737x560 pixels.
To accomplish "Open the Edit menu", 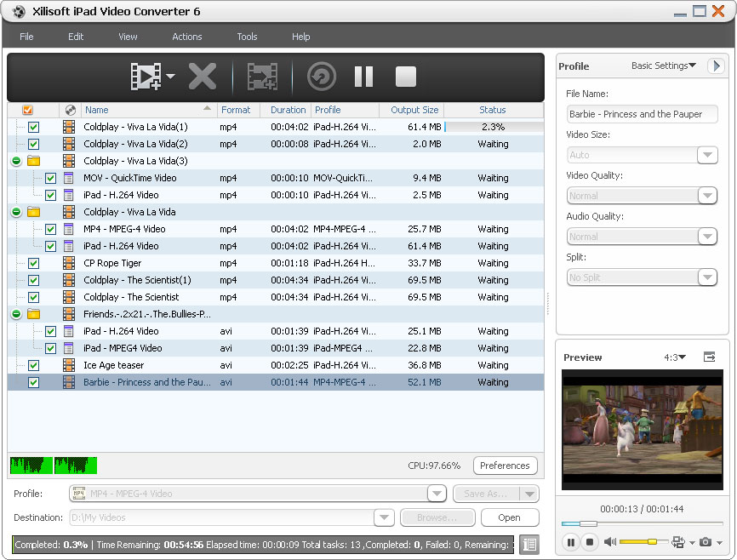I will pyautogui.click(x=76, y=37).
